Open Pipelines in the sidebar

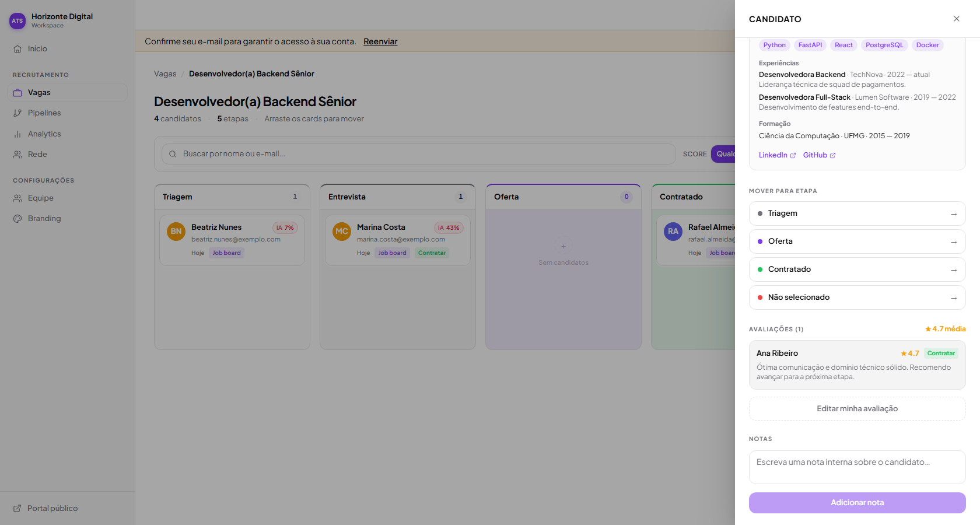click(67, 113)
